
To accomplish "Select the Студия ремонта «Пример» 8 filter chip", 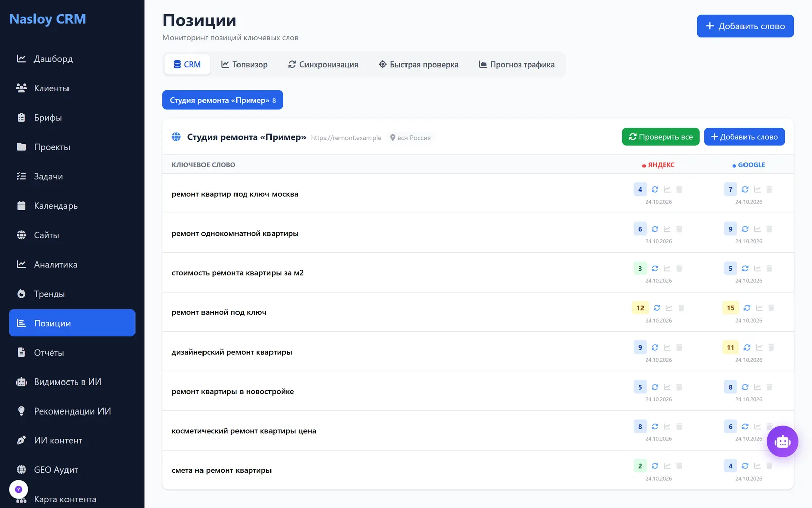I will pyautogui.click(x=223, y=100).
